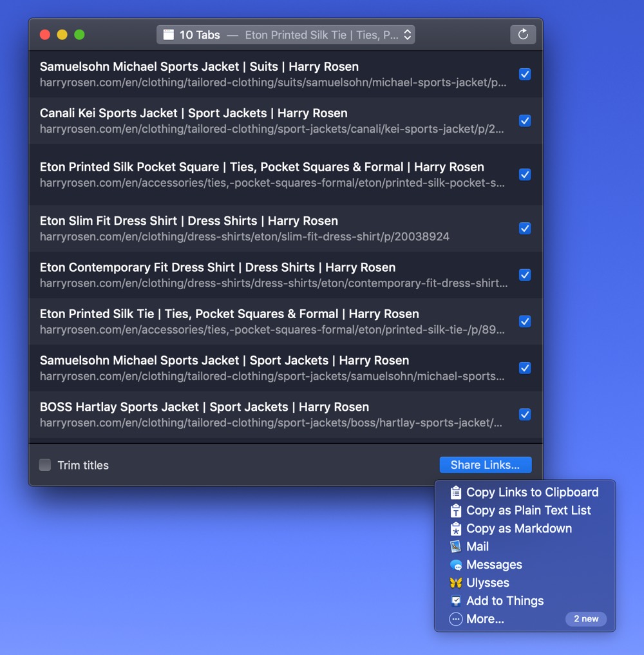Click the 2 new badge
The height and width of the screenshot is (655, 644).
tap(586, 619)
